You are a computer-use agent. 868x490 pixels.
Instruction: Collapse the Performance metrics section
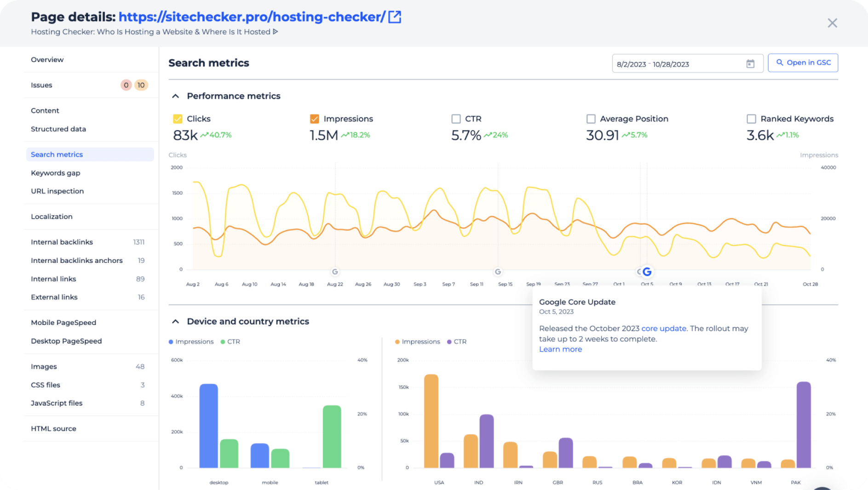(x=175, y=96)
